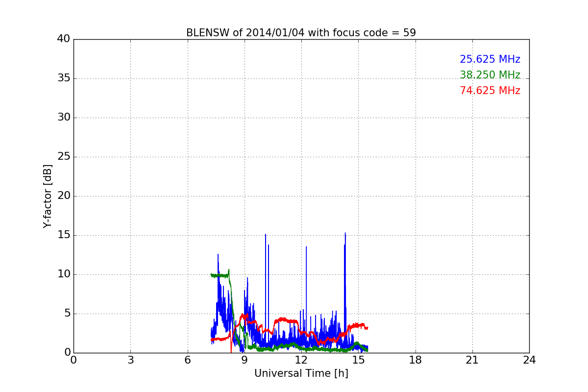
Task: Select the red 74.625 MHz legend label
Action: click(490, 91)
